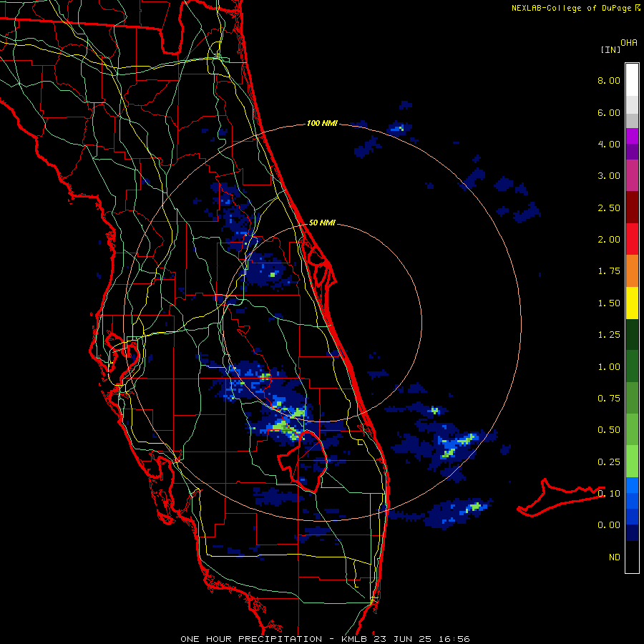The height and width of the screenshot is (644, 644).
Task: Click the 50 NMI range ring label
Action: pyautogui.click(x=322, y=223)
